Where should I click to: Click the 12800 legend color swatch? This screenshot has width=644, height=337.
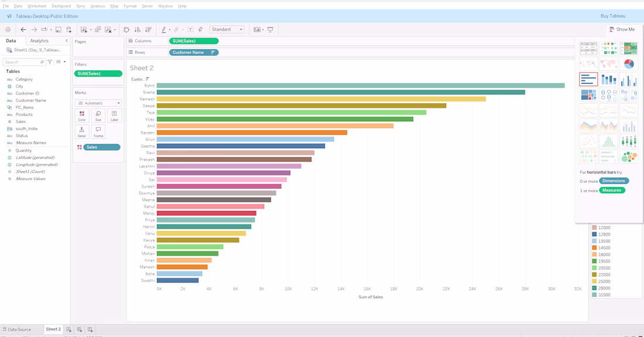pos(594,234)
